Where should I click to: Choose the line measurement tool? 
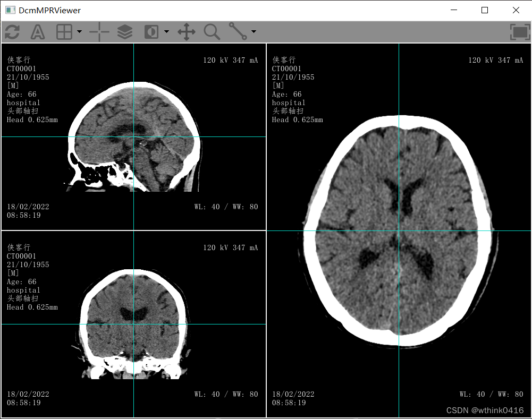pos(238,31)
